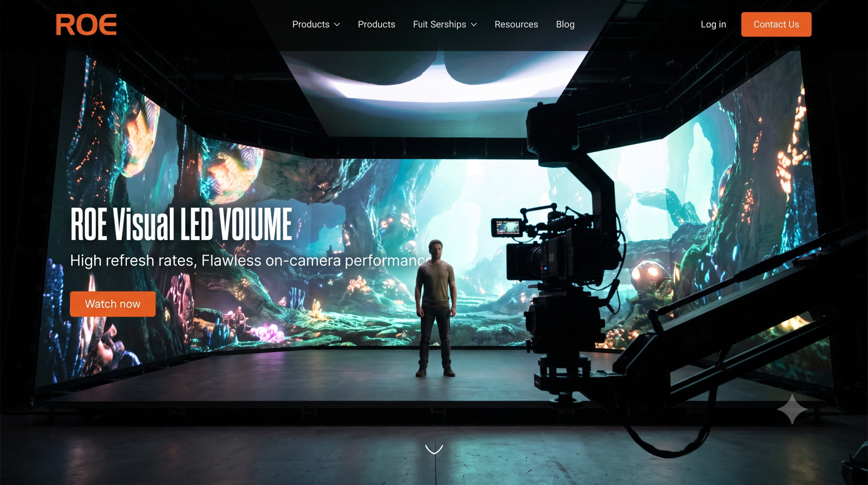Expand the Products menu with dropdown arrow
868x485 pixels.
[316, 24]
